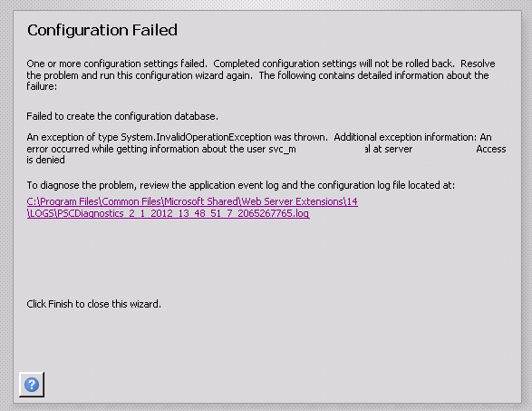Screen dimensions: 532x411
Task: Click the 'Web Server Extensions\14' portion of link
Action: point(299,201)
